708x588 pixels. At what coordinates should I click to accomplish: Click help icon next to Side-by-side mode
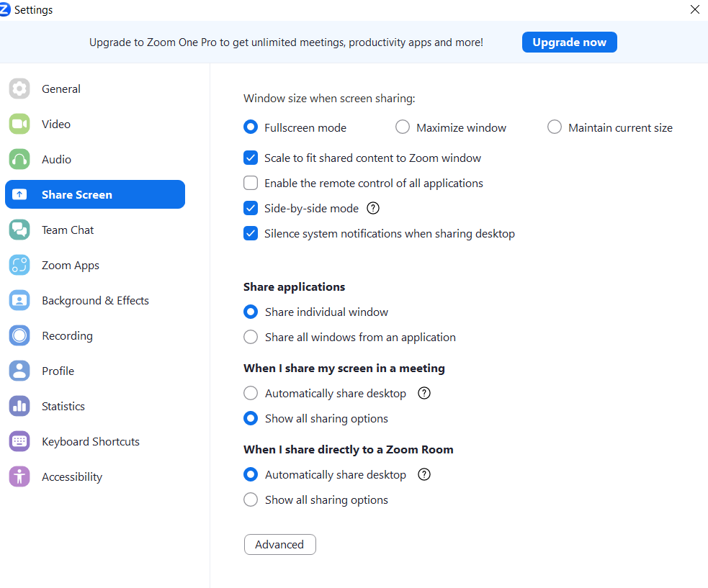click(x=373, y=208)
